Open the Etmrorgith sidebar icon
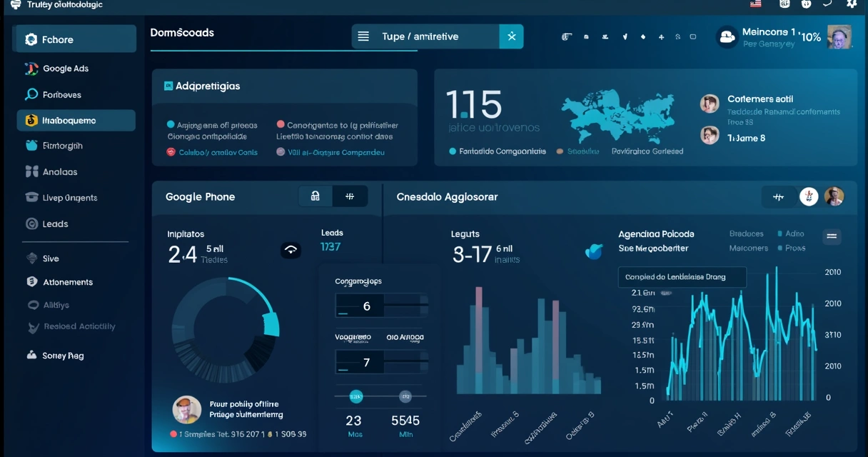 [x=31, y=146]
